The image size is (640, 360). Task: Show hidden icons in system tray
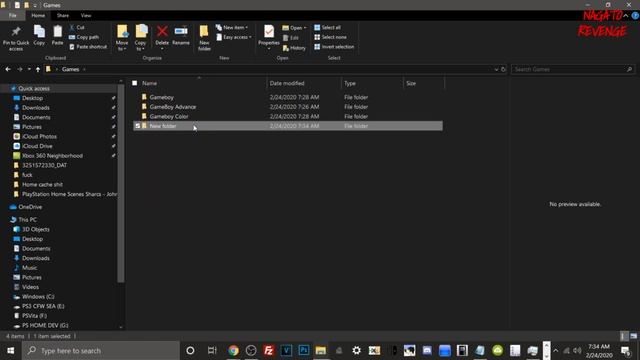click(556, 351)
